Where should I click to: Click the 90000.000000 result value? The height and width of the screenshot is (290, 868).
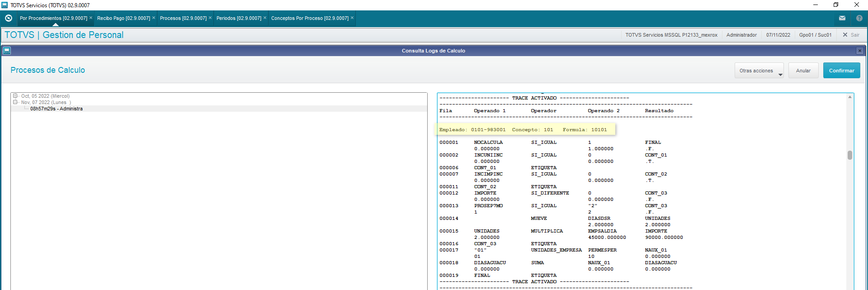(664, 237)
